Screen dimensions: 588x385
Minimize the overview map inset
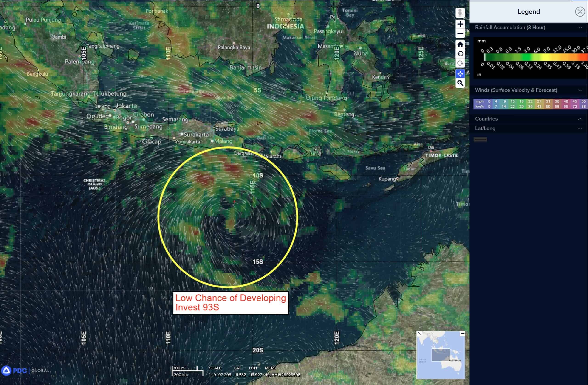click(463, 334)
